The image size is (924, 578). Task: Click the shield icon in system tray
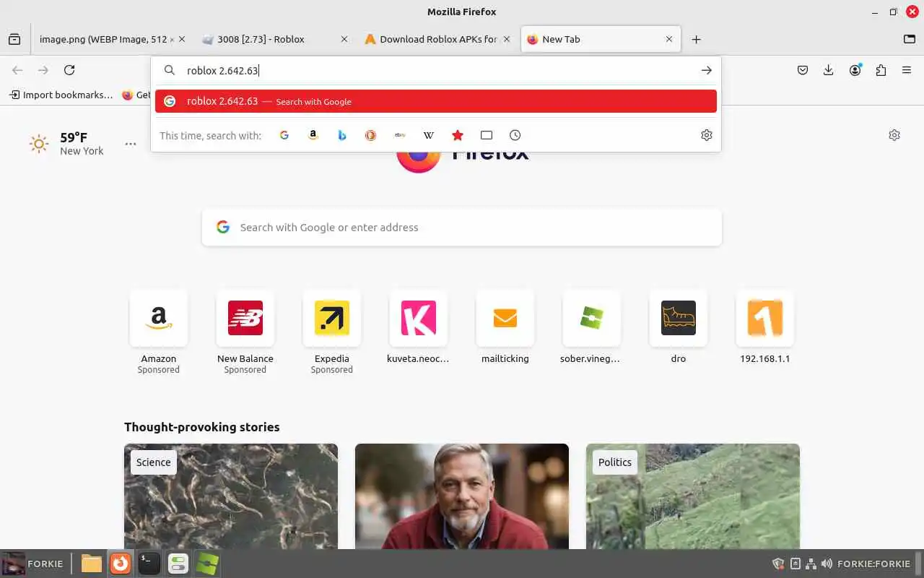coord(778,564)
